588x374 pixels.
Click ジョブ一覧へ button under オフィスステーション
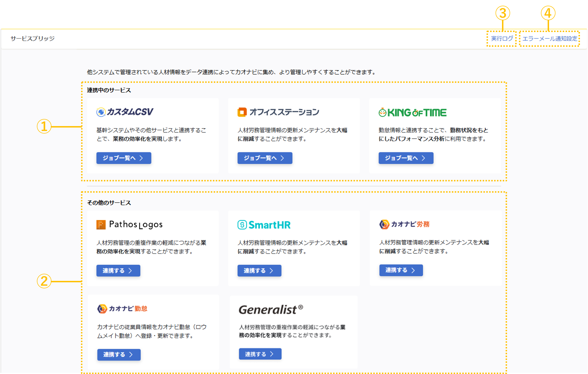click(x=265, y=158)
